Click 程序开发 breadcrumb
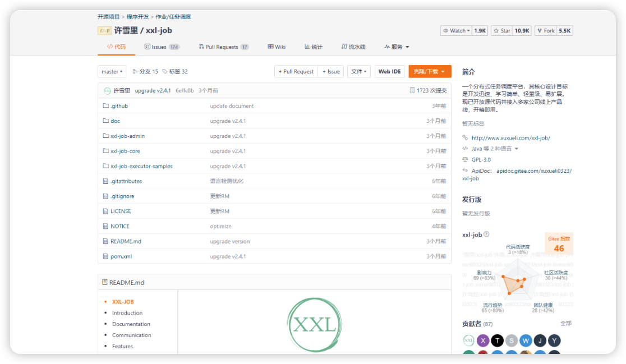 click(138, 17)
